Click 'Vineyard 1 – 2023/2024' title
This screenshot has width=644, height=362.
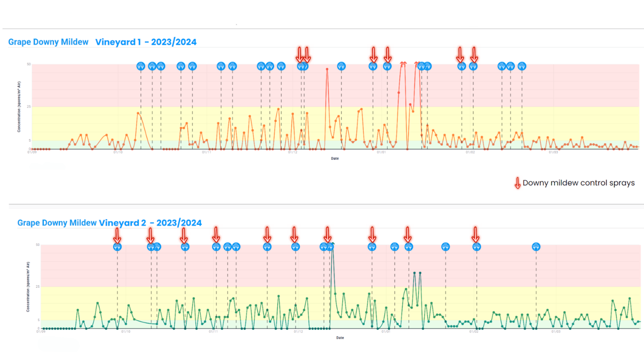pyautogui.click(x=146, y=42)
